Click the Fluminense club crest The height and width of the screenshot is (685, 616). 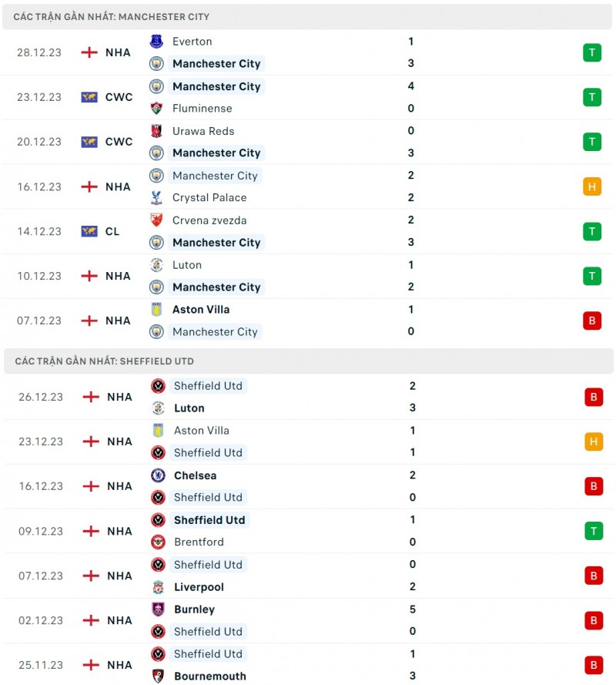pyautogui.click(x=156, y=109)
